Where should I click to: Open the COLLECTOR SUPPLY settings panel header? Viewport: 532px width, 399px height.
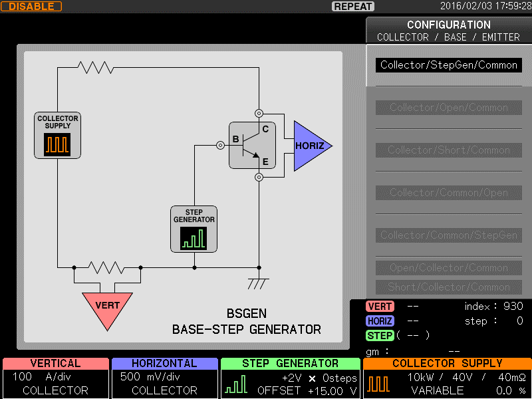pos(448,363)
